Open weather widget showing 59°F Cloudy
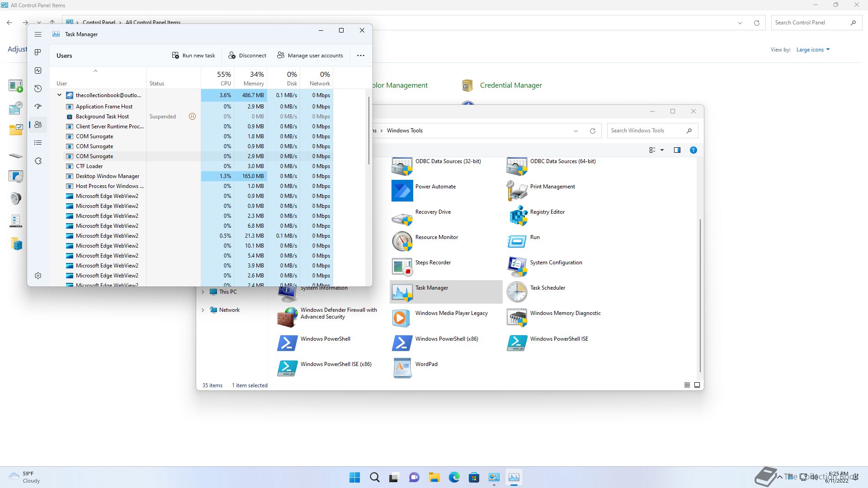Screen dimensions: 868x488 pyautogui.click(x=25, y=477)
